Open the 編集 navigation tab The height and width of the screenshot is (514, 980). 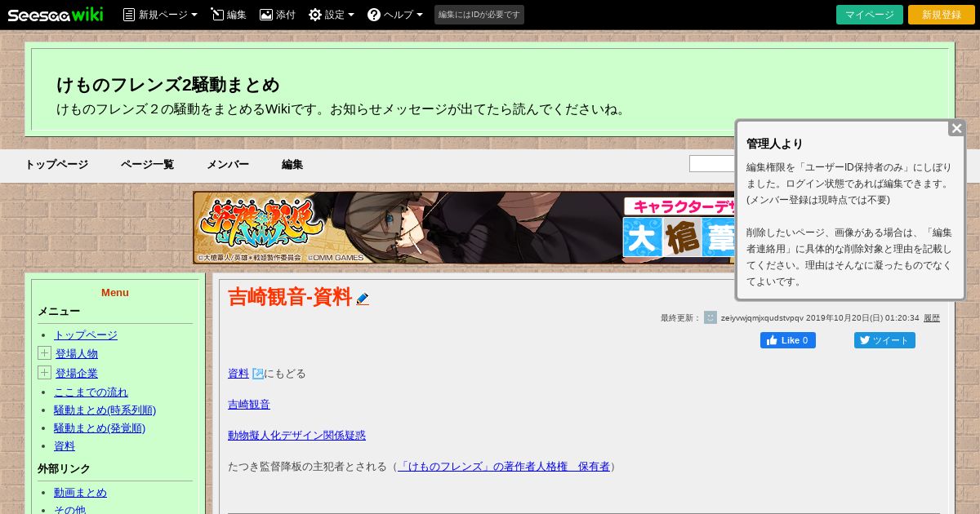pos(292,165)
